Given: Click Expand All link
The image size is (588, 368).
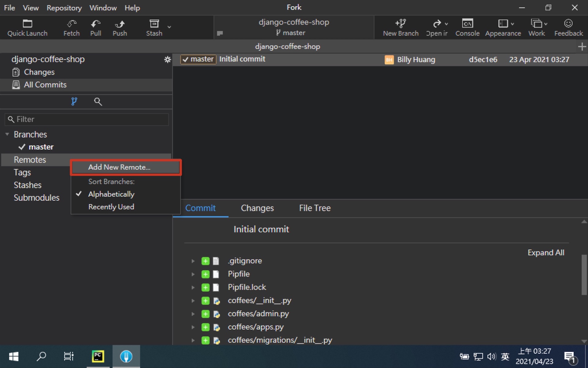Looking at the screenshot, I should click(x=546, y=253).
